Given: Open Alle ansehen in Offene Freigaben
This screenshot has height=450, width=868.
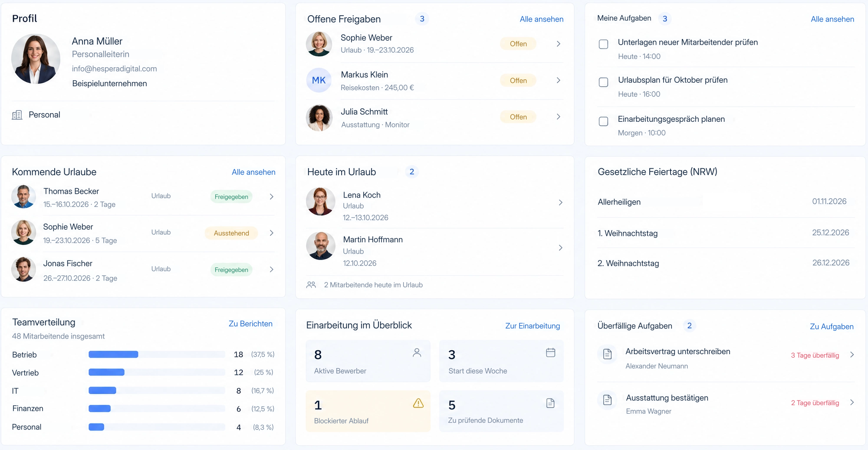Looking at the screenshot, I should 542,19.
